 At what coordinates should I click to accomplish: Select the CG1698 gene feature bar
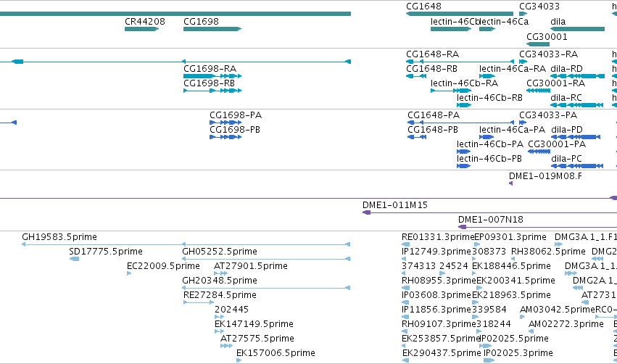tap(212, 29)
